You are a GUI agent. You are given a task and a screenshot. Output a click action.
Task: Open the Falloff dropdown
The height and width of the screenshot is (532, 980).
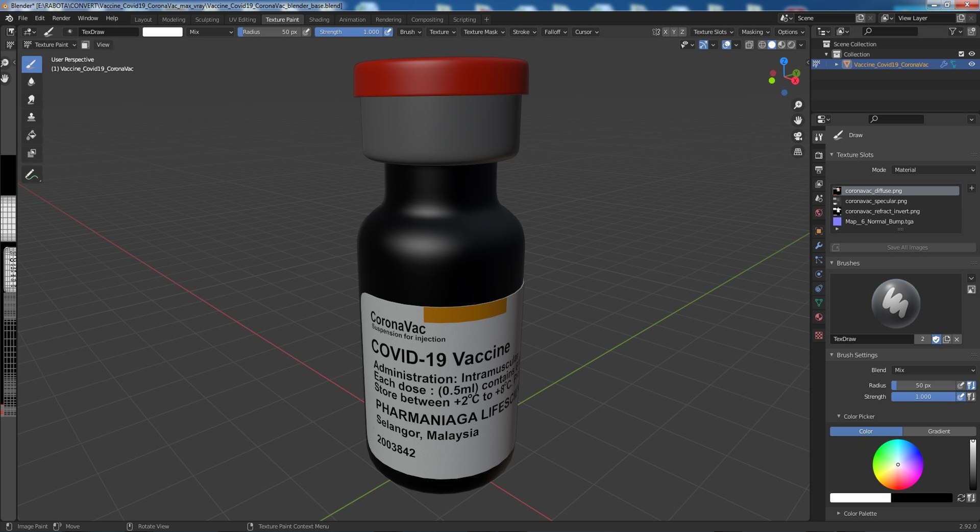(x=555, y=32)
